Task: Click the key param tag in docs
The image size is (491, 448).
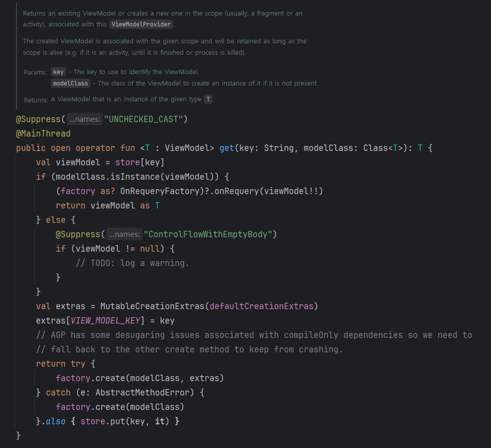Action: click(x=58, y=72)
